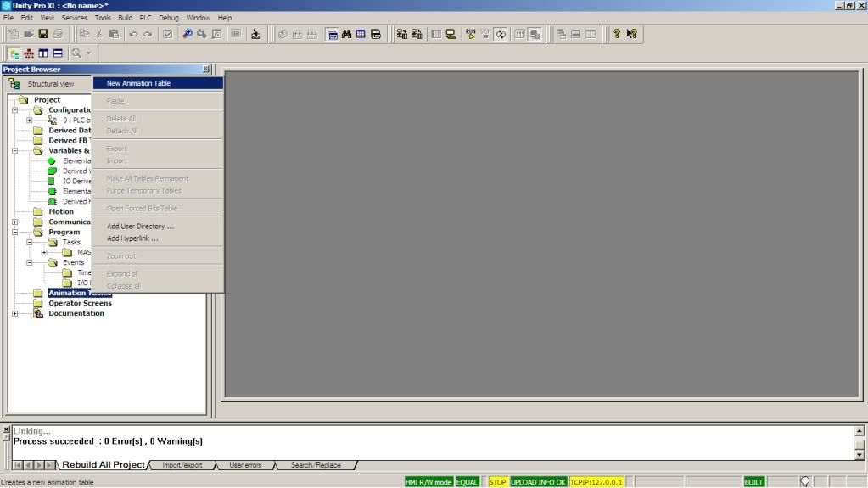Expand the 0 : PLC bus node
Image resolution: width=868 pixels, height=488 pixels.
click(30, 120)
